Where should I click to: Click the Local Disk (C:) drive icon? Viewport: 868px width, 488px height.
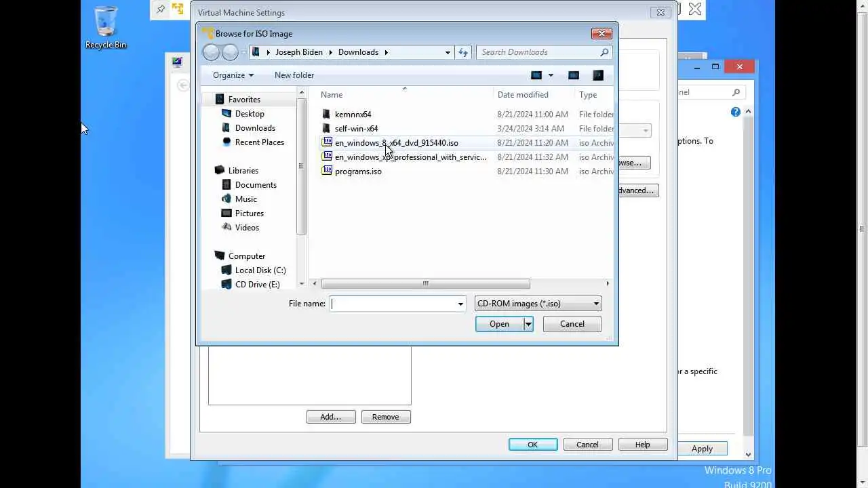pos(226,270)
